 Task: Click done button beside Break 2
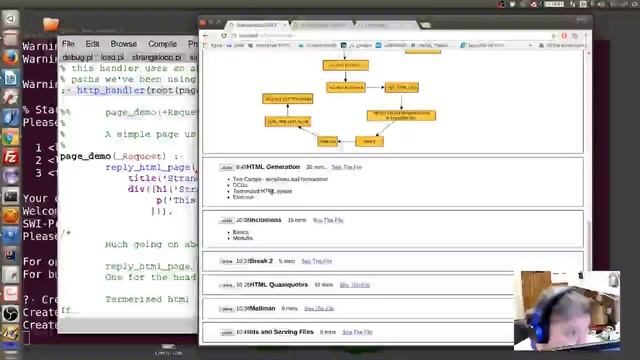226,261
